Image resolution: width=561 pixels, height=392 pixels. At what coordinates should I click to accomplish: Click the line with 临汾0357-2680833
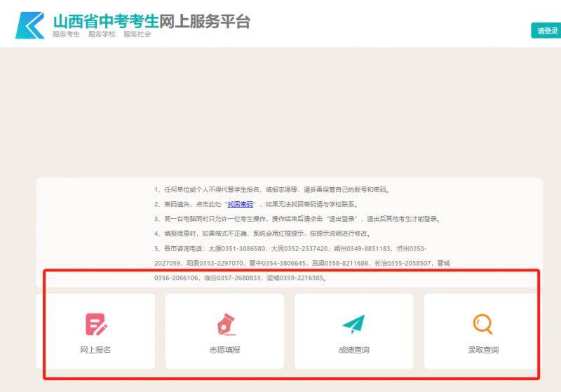[241, 278]
